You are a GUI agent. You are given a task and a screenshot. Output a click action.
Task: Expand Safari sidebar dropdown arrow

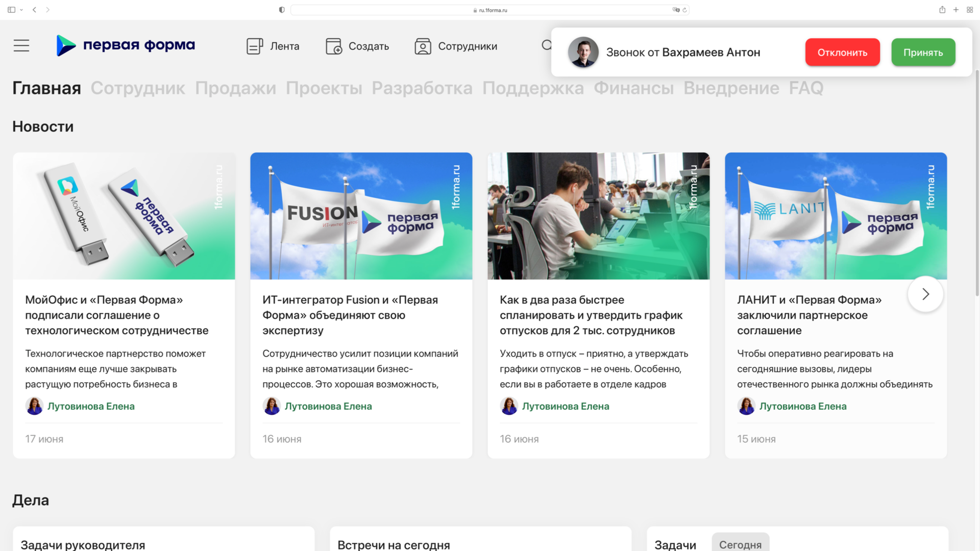click(x=21, y=10)
